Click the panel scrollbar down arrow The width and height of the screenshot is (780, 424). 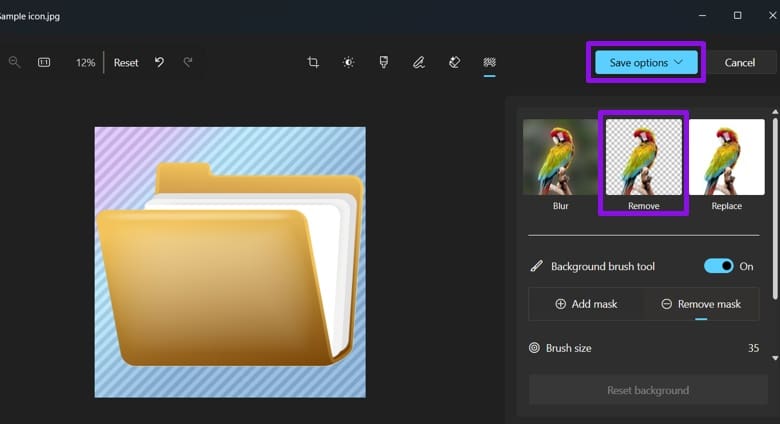point(775,358)
